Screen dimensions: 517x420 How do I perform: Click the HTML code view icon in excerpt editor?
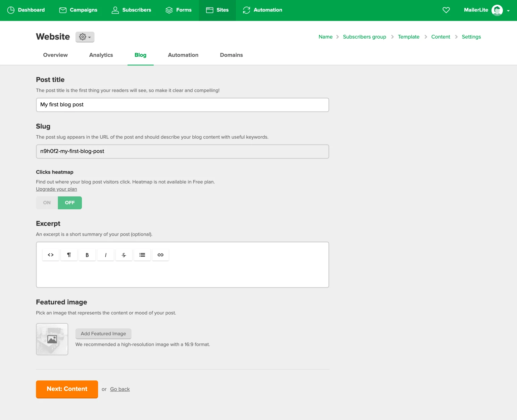pyautogui.click(x=51, y=255)
